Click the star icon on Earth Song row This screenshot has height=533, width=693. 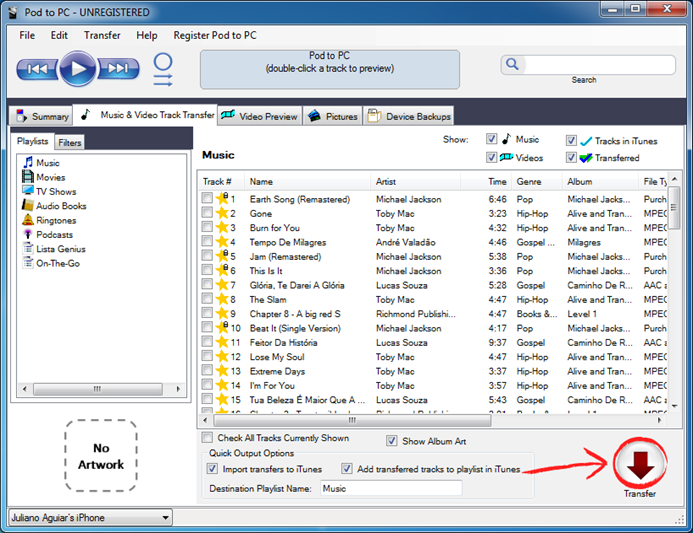coord(222,198)
